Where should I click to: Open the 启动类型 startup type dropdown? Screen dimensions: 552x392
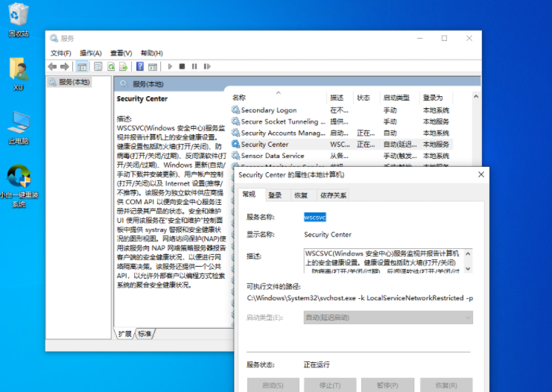coord(388,317)
